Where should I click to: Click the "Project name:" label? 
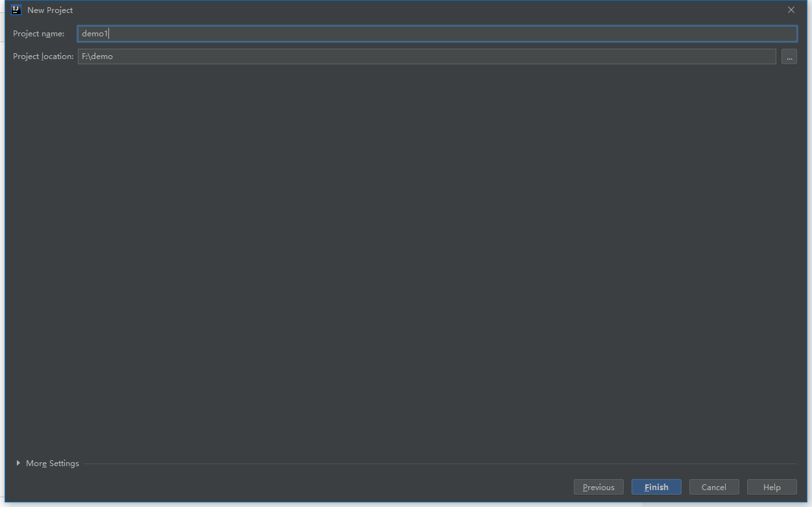[39, 34]
